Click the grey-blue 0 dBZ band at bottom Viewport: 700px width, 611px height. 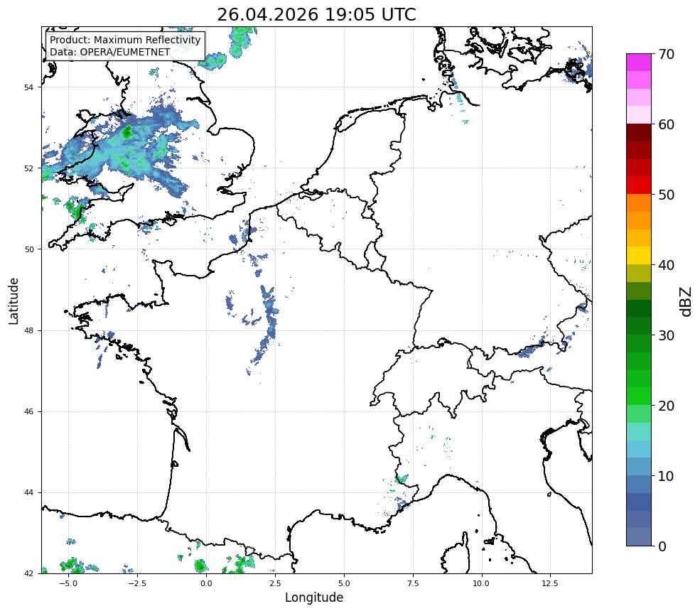(x=638, y=537)
